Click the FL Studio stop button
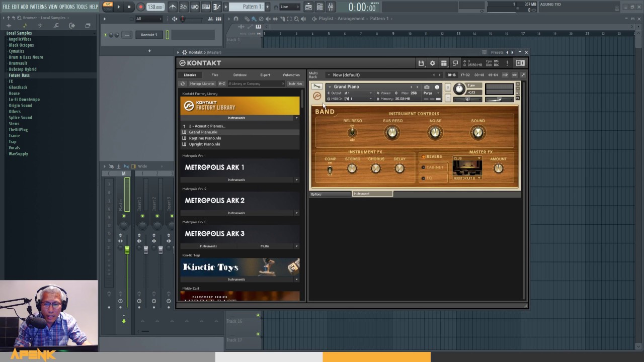This screenshot has height=362, width=644. pyautogui.click(x=129, y=7)
